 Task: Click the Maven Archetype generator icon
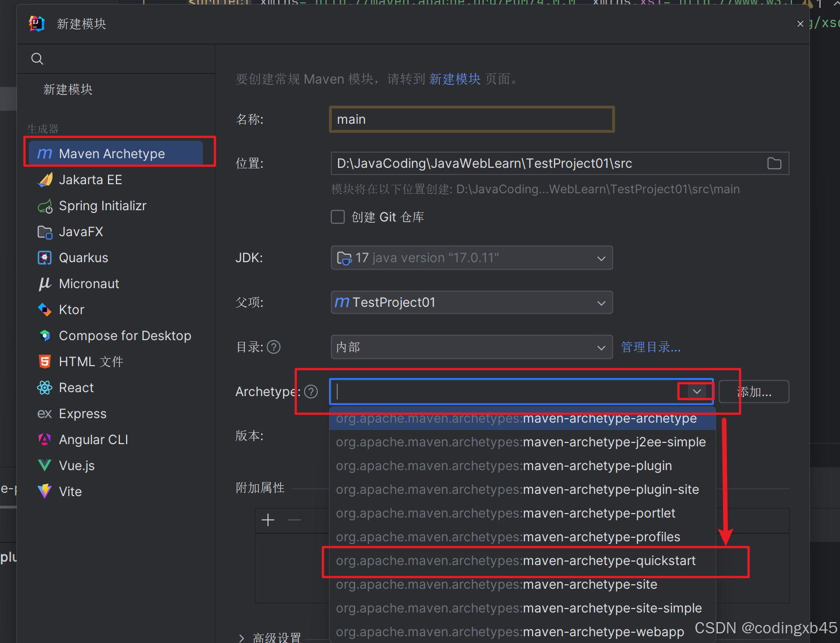(x=45, y=154)
